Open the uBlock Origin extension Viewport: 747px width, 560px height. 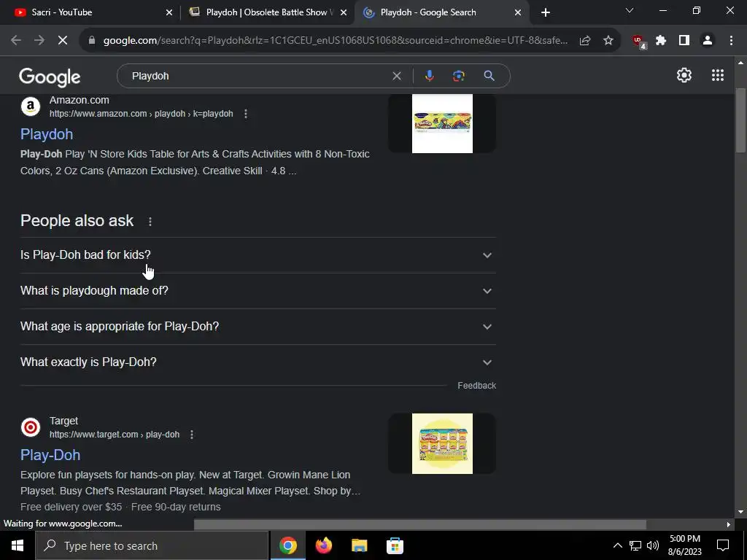[638, 42]
